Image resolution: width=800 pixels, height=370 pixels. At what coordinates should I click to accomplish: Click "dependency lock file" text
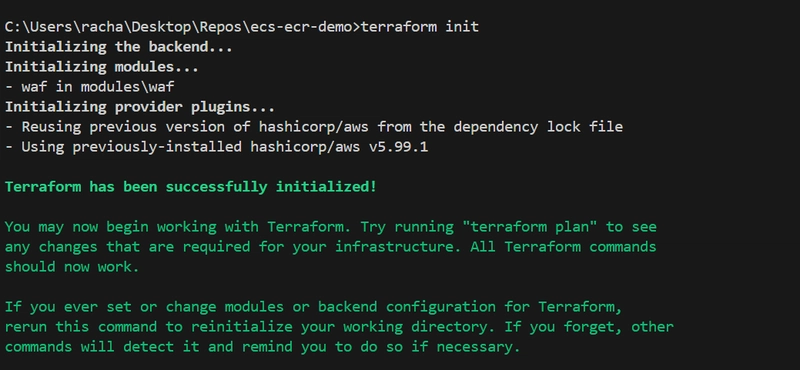pyautogui.click(x=538, y=127)
